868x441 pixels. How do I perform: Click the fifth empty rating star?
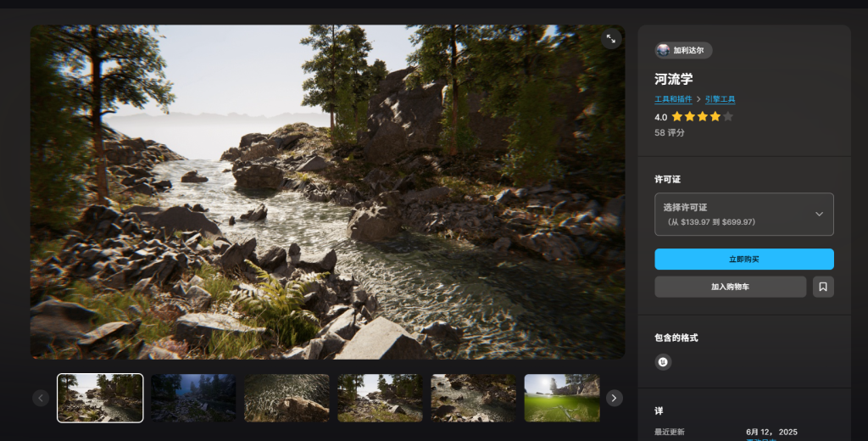pyautogui.click(x=728, y=117)
